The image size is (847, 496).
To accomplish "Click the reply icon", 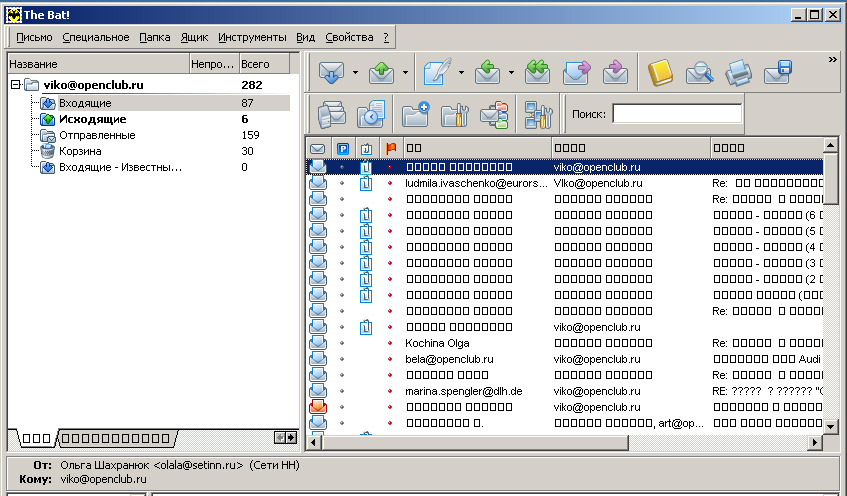I will [x=487, y=72].
